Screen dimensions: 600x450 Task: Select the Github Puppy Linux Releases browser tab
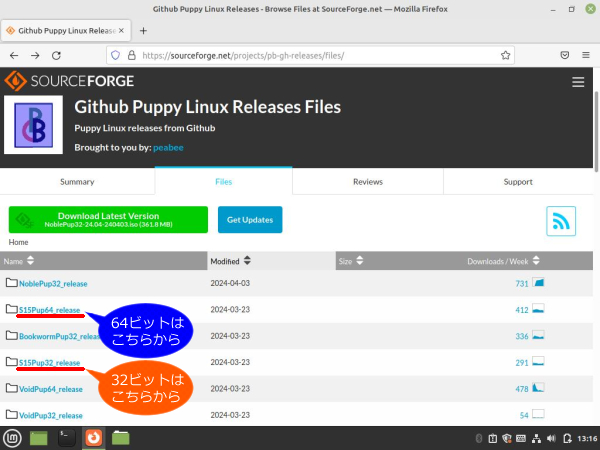point(66,31)
